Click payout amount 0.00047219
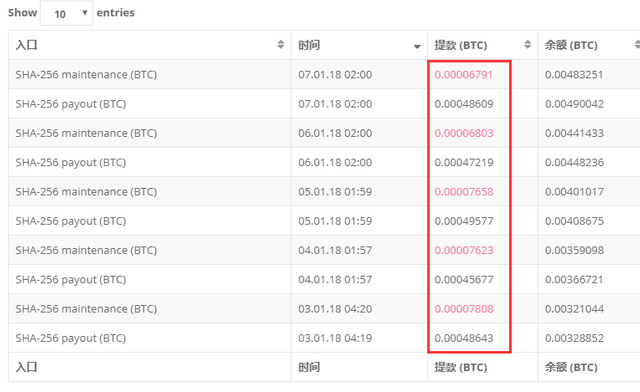Image resolution: width=640 pixels, height=392 pixels. pos(464,163)
